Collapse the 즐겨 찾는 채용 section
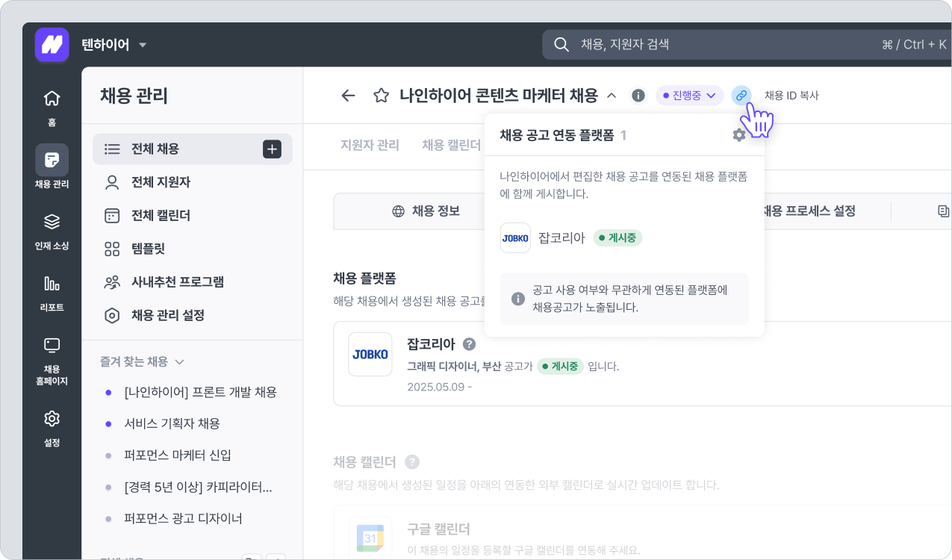Screen dimensions: 952x560 click(142, 361)
